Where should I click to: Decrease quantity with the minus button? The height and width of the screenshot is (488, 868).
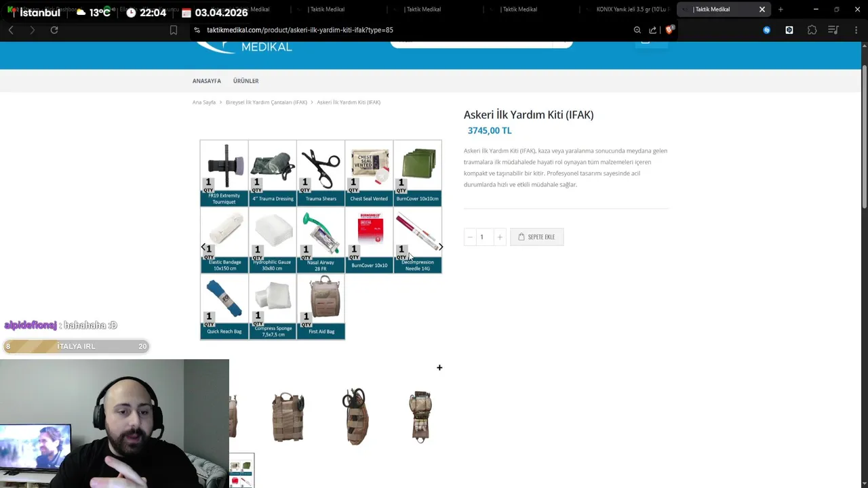point(470,237)
